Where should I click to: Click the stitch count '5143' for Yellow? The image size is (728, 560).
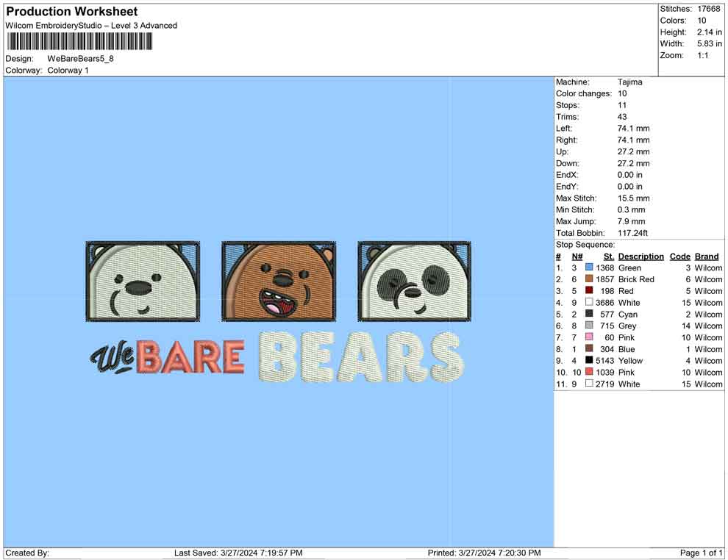[x=605, y=361]
